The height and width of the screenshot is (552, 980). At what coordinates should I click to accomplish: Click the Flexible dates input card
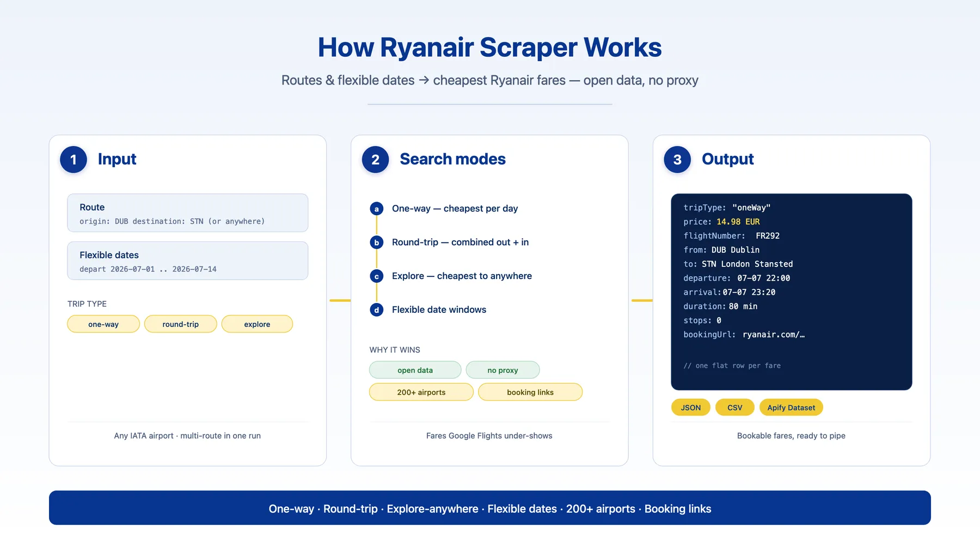click(x=188, y=261)
